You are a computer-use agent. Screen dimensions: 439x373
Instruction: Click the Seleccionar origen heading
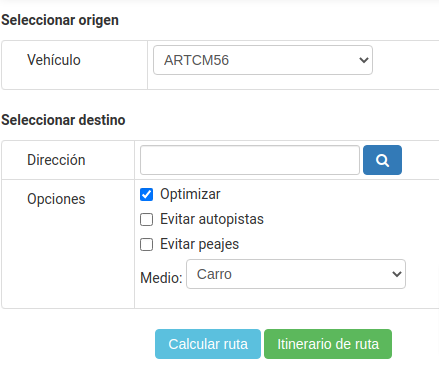pos(60,20)
